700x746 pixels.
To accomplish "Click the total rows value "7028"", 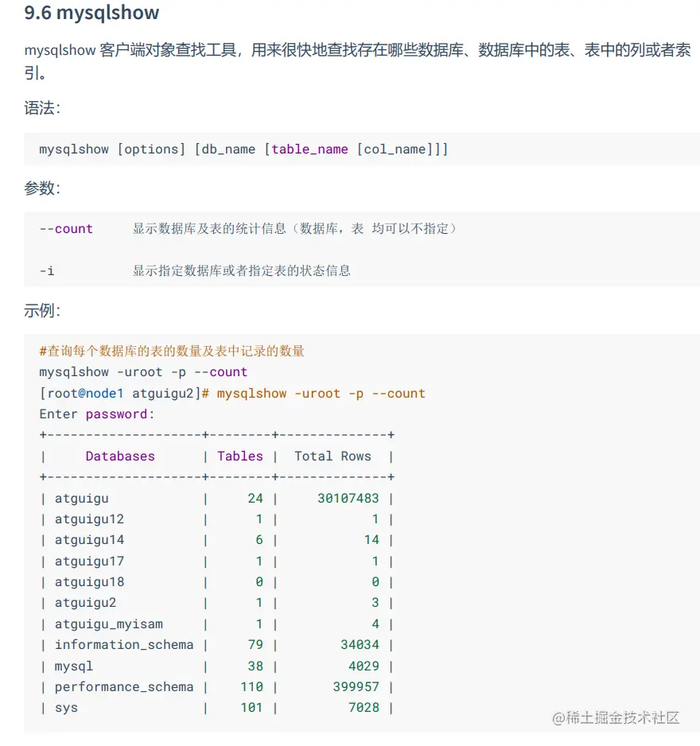I will [x=364, y=708].
